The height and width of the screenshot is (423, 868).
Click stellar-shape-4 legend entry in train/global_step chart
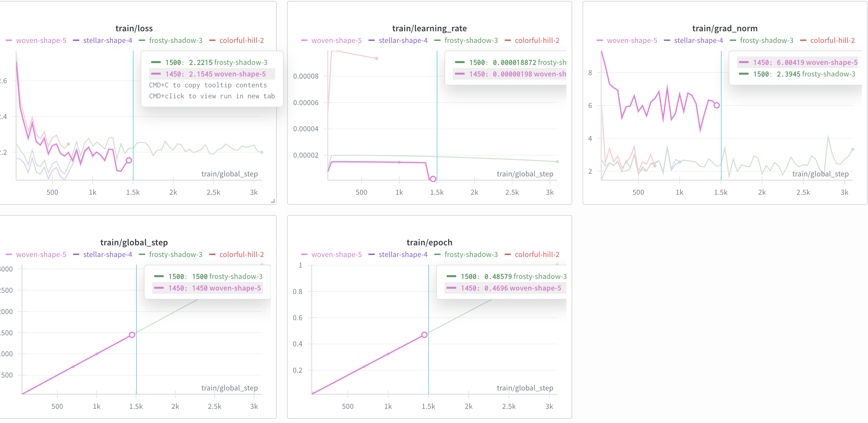(x=107, y=255)
